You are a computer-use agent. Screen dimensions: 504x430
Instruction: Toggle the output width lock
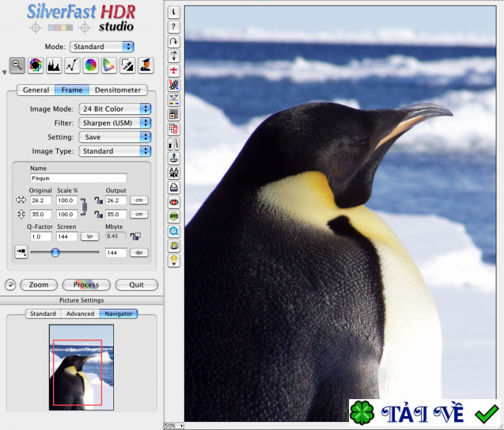pos(98,200)
